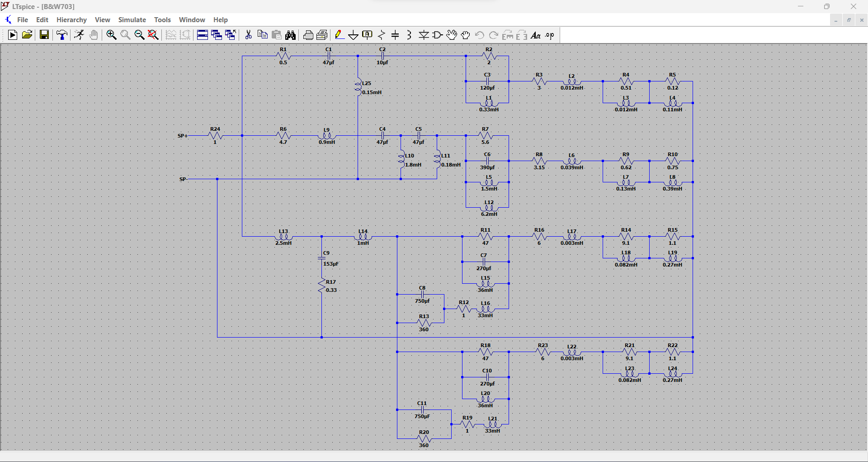The image size is (868, 462).
Task: Select the Cut scissors tool
Action: 248,35
